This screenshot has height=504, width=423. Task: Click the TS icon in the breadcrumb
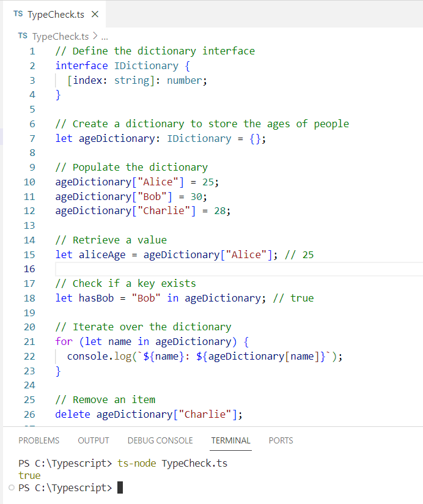[23, 35]
